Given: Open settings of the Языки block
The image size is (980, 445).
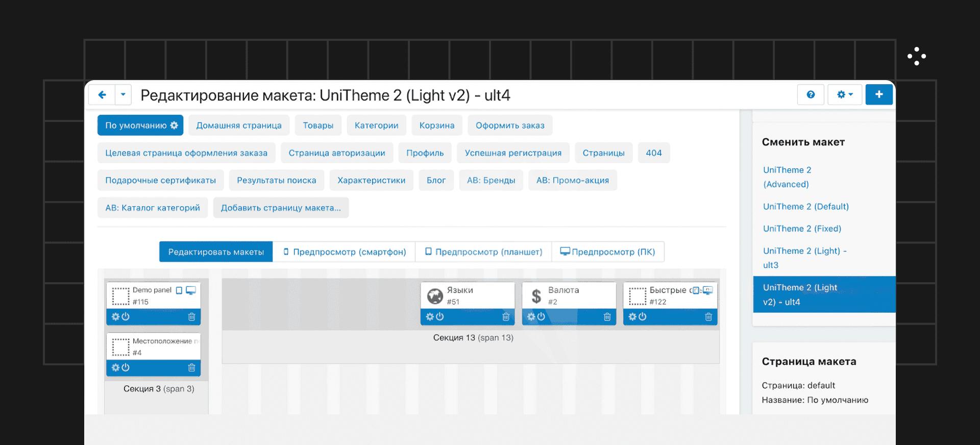Looking at the screenshot, I should [430, 317].
